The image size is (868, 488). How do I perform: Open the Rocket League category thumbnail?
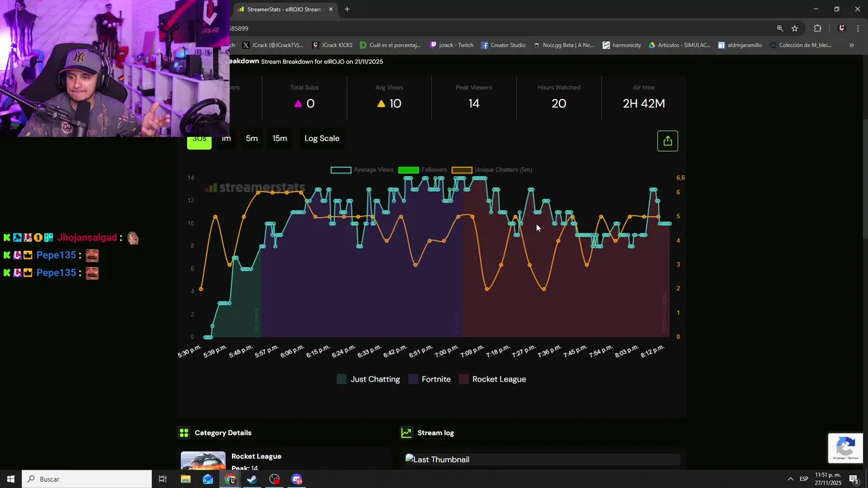tap(203, 461)
